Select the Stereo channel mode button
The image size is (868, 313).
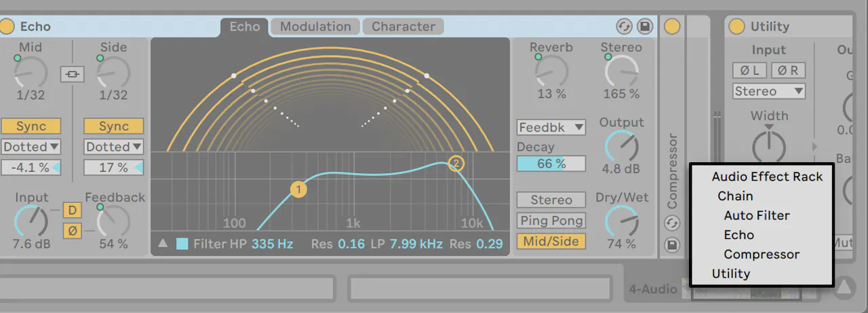[551, 200]
